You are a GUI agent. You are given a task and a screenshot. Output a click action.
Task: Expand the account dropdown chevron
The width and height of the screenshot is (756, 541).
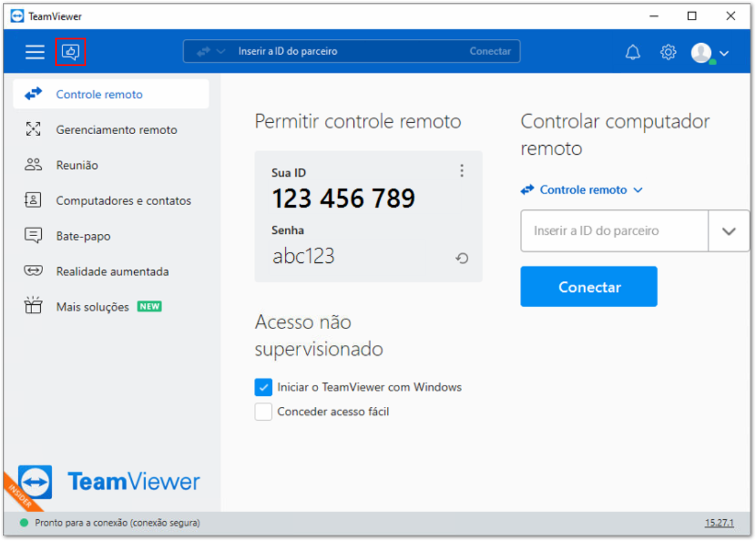click(x=724, y=53)
